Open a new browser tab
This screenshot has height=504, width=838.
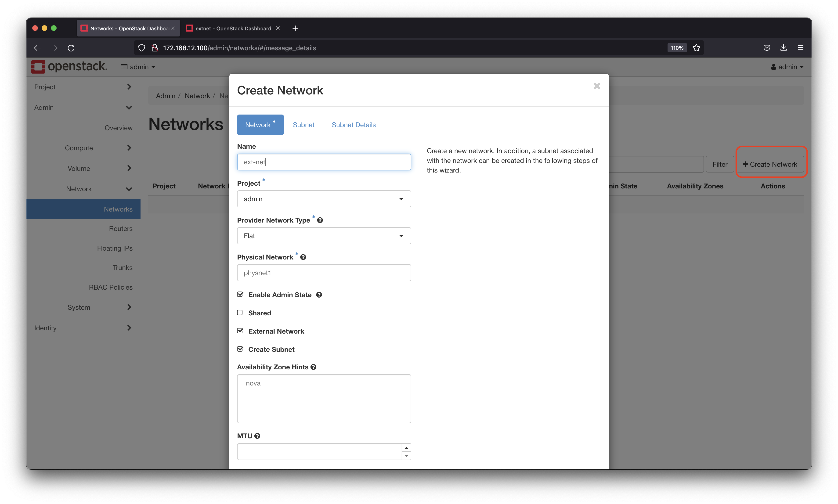pyautogui.click(x=295, y=28)
